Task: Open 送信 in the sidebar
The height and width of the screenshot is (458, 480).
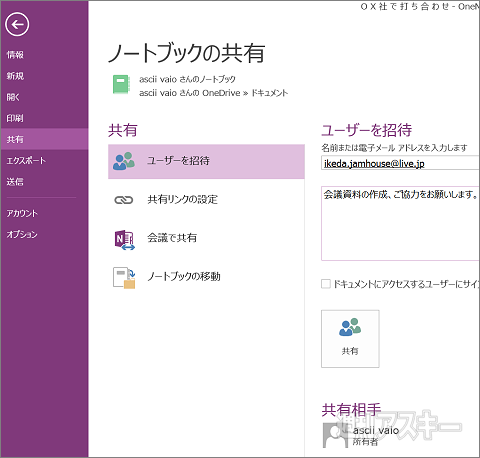Action: [15, 182]
